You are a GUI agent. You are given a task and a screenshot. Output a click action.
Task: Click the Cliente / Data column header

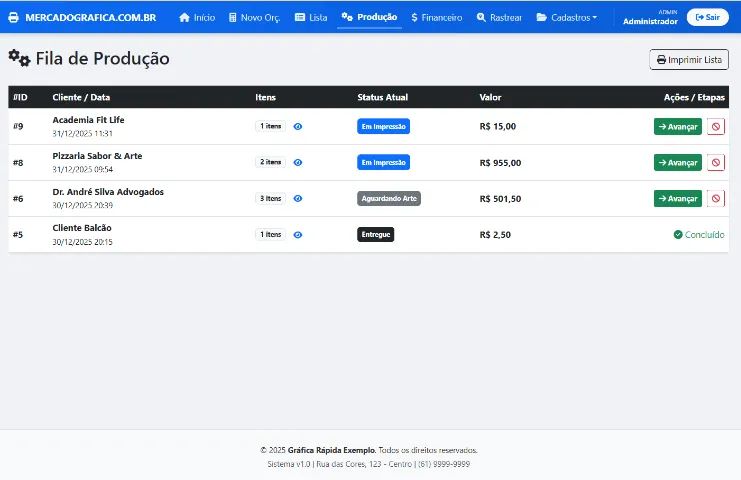click(x=81, y=97)
